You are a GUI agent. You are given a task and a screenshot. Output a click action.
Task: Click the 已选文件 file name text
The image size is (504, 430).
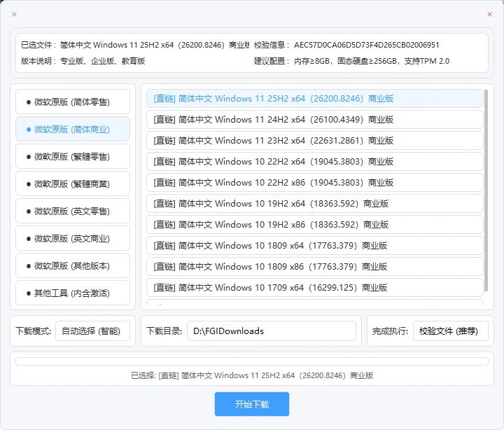point(155,45)
